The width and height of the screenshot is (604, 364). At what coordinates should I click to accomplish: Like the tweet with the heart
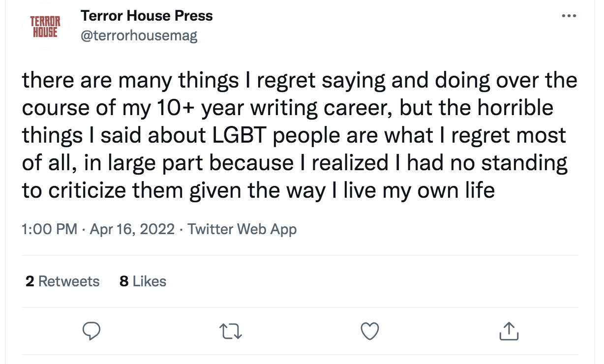(x=370, y=332)
